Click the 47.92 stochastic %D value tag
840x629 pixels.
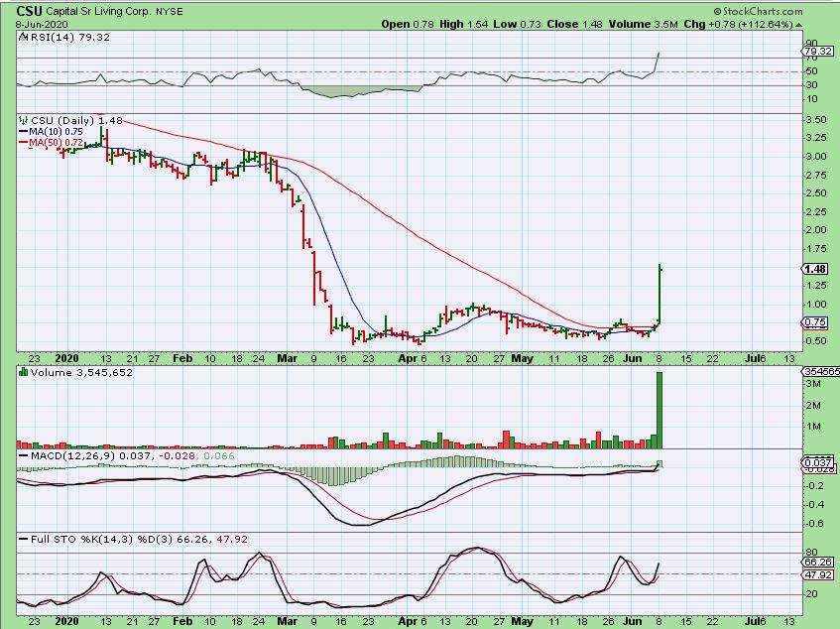point(817,574)
